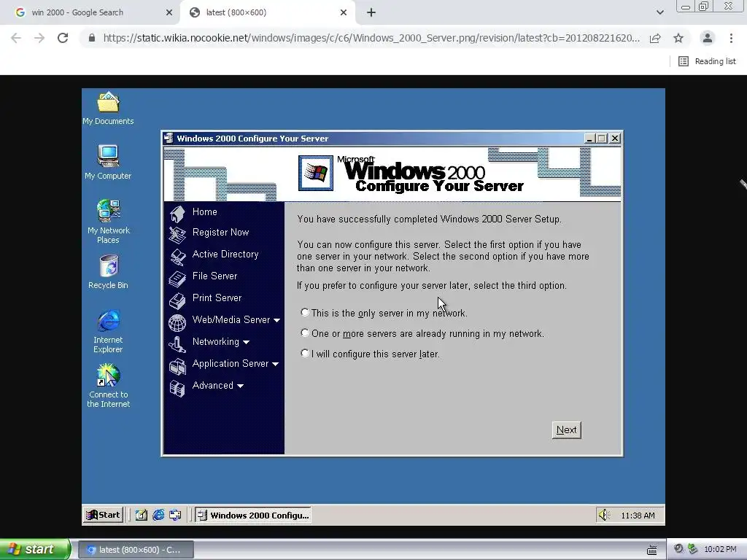Click the 11:38 AM clock
Viewport: 747px width, 560px height.
[x=638, y=516]
